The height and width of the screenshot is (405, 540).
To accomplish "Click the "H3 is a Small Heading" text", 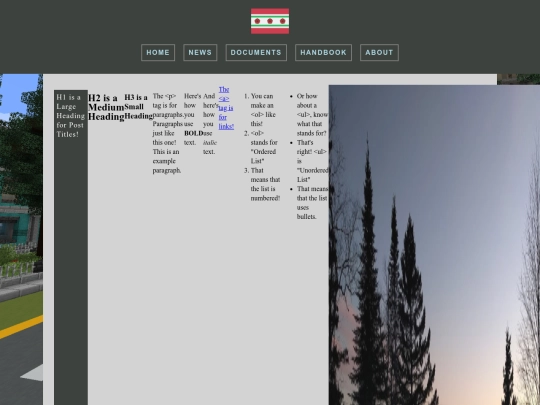I will tap(138, 106).
